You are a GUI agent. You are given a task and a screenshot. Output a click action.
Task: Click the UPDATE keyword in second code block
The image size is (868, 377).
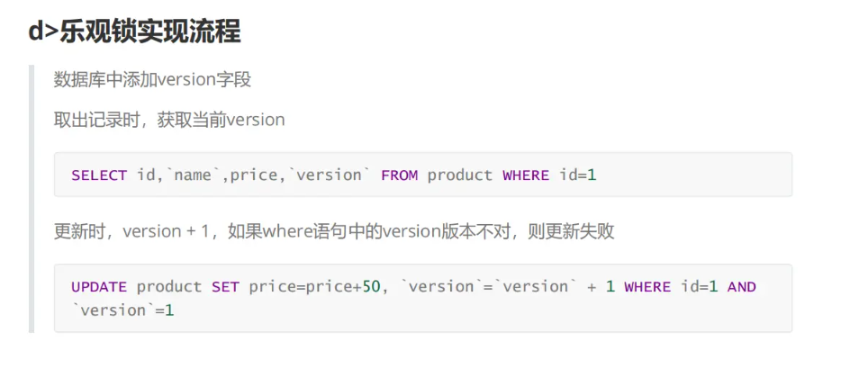coord(99,287)
